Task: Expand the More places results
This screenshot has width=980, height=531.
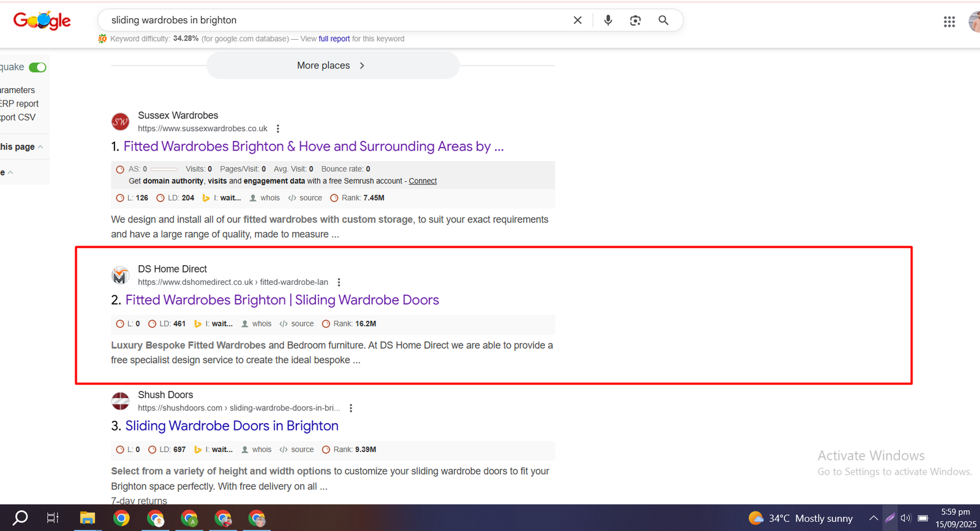Action: tap(333, 66)
